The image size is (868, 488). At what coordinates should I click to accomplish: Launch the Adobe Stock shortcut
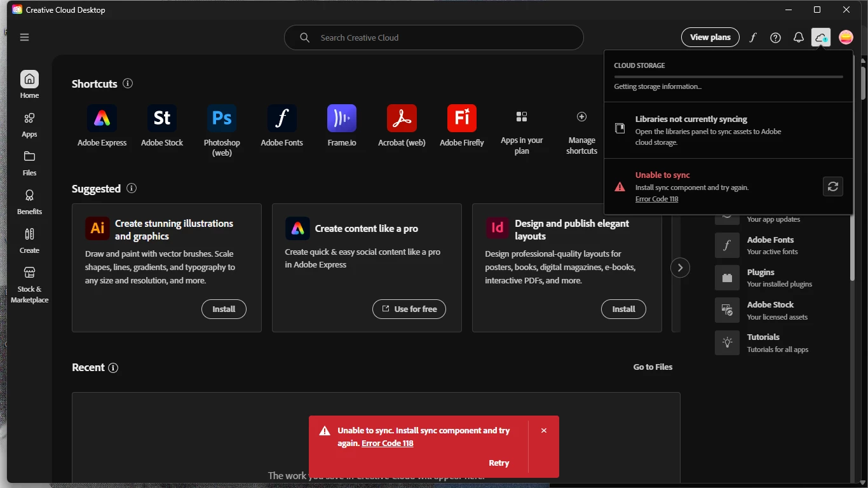point(162,125)
